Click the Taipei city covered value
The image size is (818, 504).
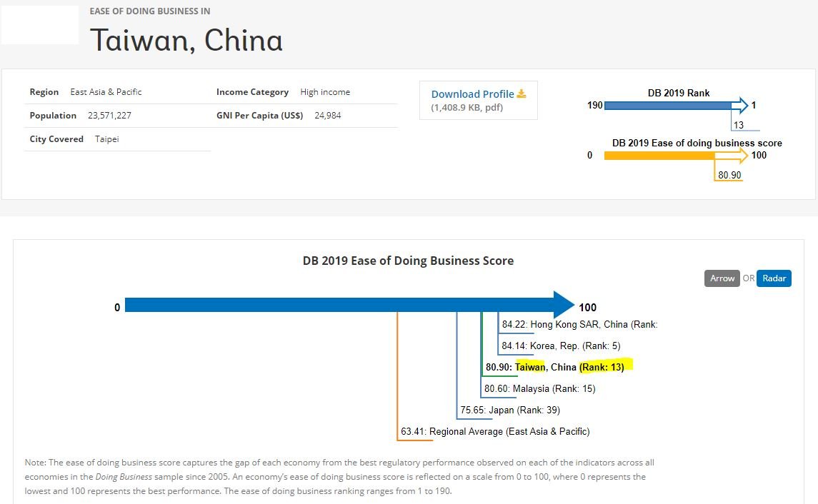pyautogui.click(x=107, y=139)
